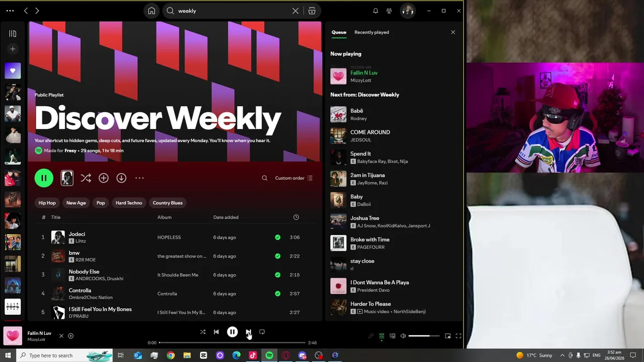Sort by the Date added column header
This screenshot has height=362, width=644.
click(x=226, y=217)
